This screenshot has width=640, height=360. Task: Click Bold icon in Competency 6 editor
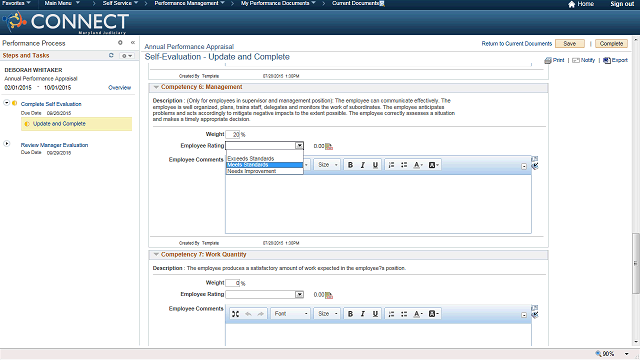[350, 165]
